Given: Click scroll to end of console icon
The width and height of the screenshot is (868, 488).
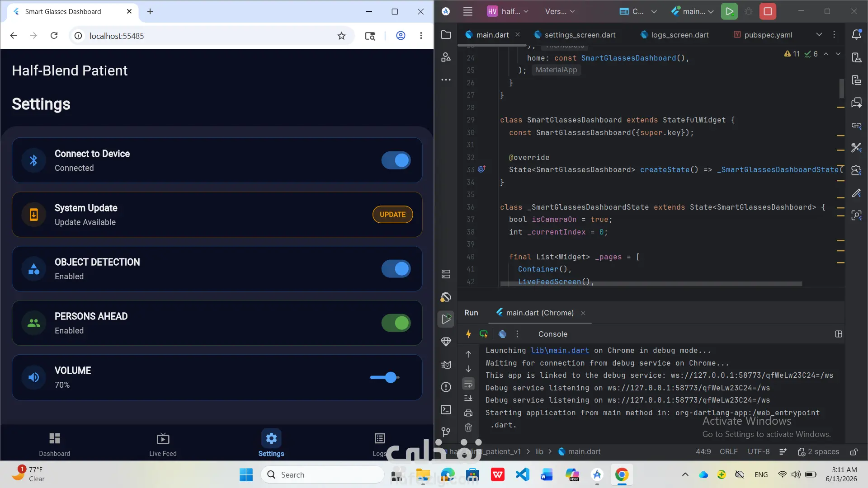Looking at the screenshot, I should point(468,398).
